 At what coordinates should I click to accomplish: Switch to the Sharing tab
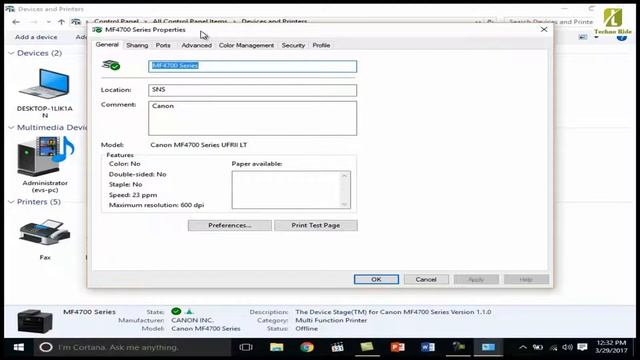[137, 45]
